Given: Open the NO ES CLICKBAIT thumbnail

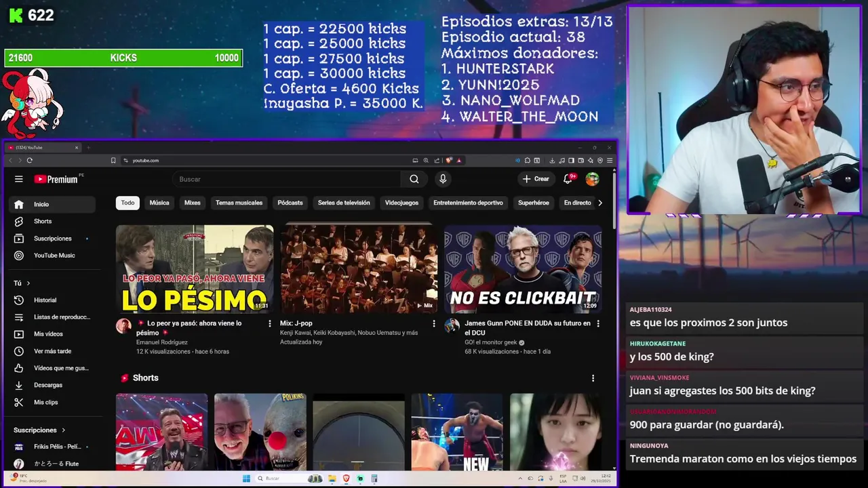Looking at the screenshot, I should [523, 269].
